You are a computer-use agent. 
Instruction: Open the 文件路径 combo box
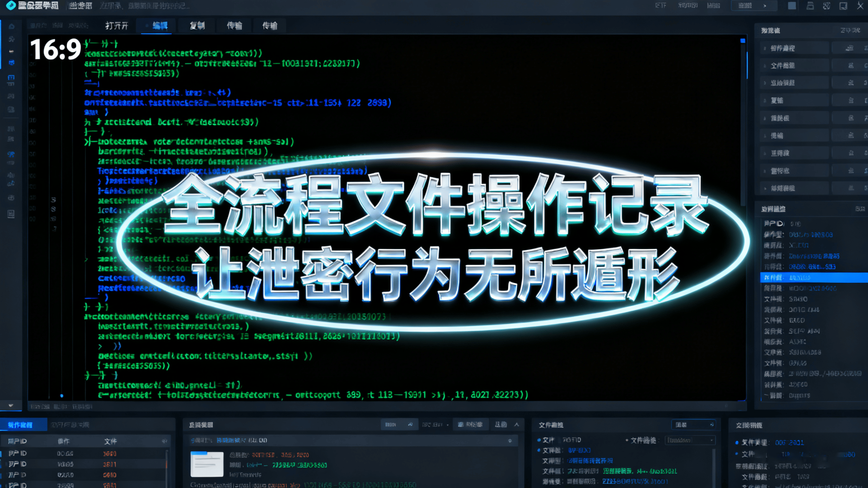tap(690, 441)
